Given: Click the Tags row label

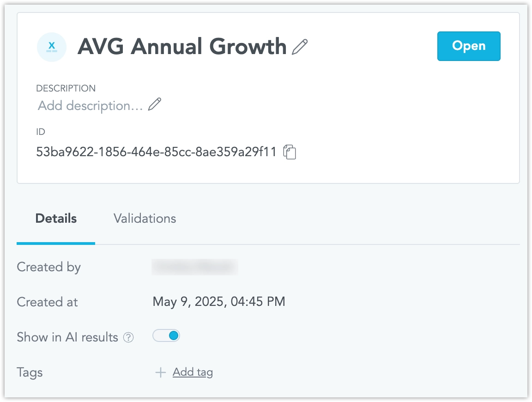Looking at the screenshot, I should 30,372.
